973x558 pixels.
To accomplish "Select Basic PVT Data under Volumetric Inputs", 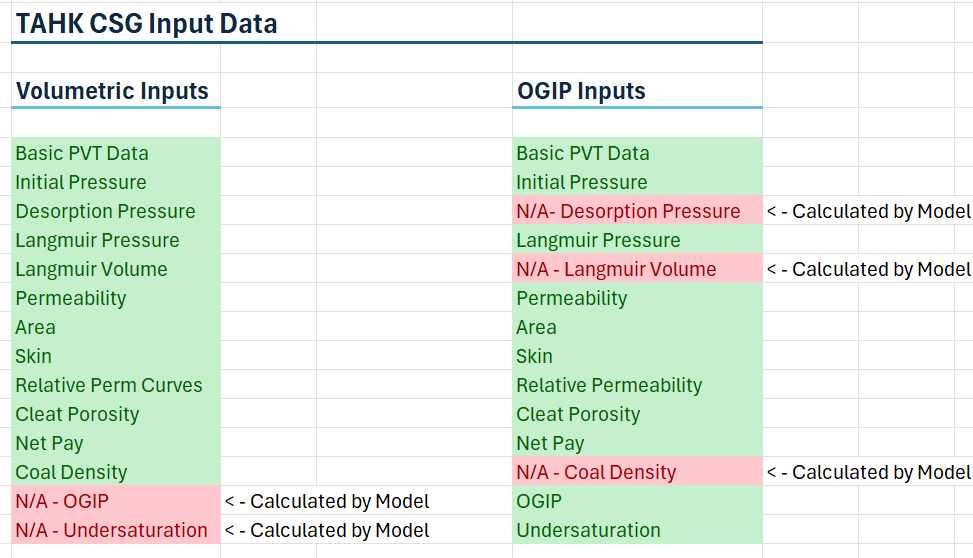I will point(82,153).
